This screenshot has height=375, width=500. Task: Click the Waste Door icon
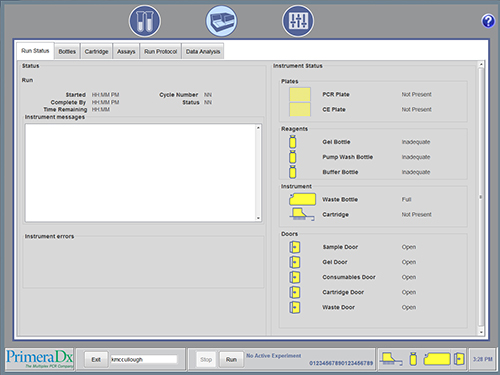click(295, 307)
